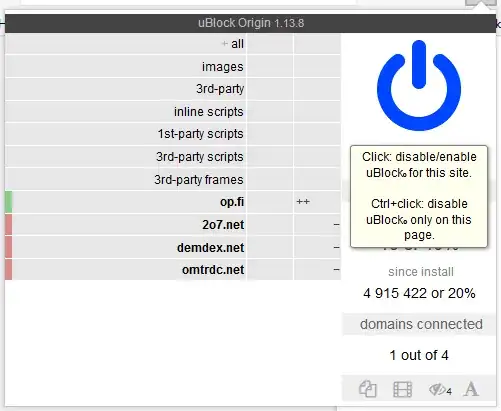Click local rule cell for 1st-party scripts

[317, 134]
